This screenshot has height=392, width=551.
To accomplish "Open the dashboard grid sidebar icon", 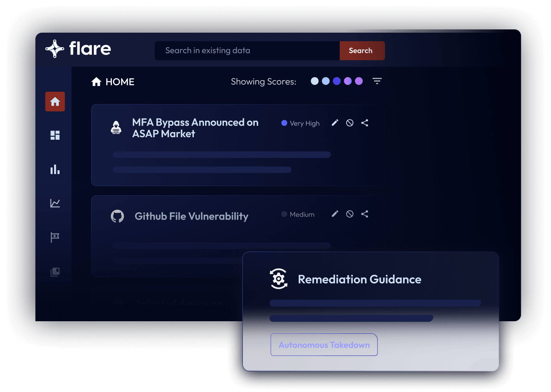I will [x=55, y=135].
